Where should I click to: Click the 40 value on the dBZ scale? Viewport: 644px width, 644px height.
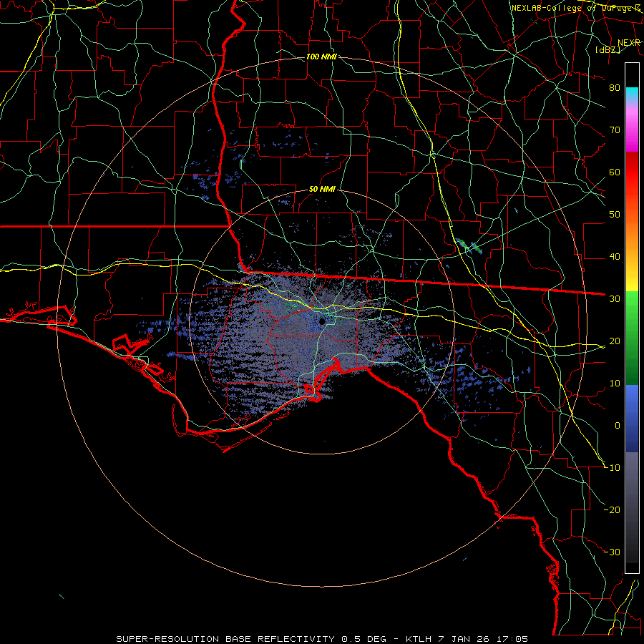[x=615, y=257]
